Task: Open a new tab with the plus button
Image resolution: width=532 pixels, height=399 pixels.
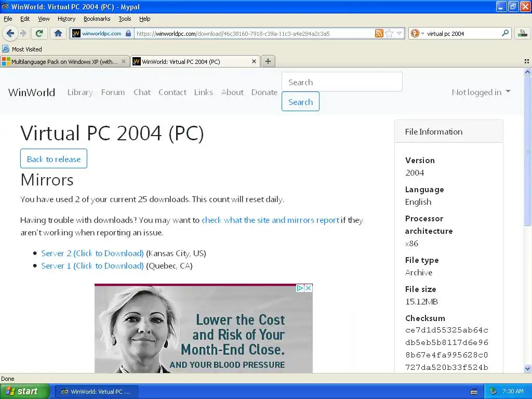Action: [268, 61]
